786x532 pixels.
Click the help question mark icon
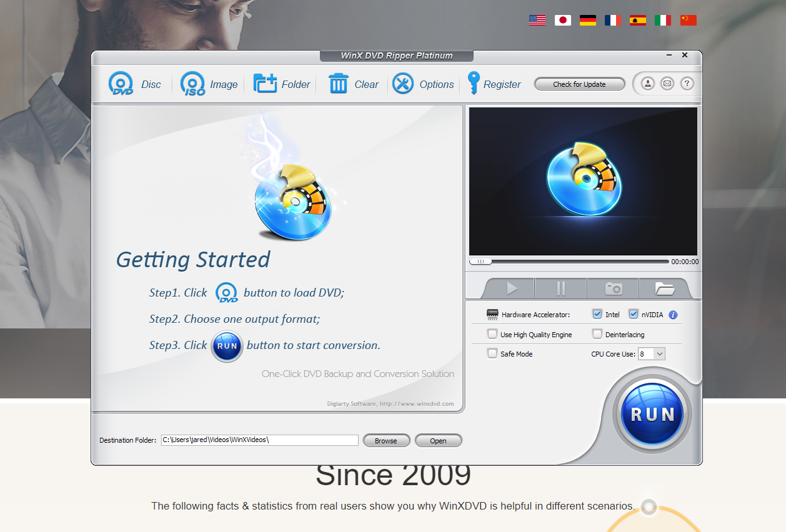point(687,83)
